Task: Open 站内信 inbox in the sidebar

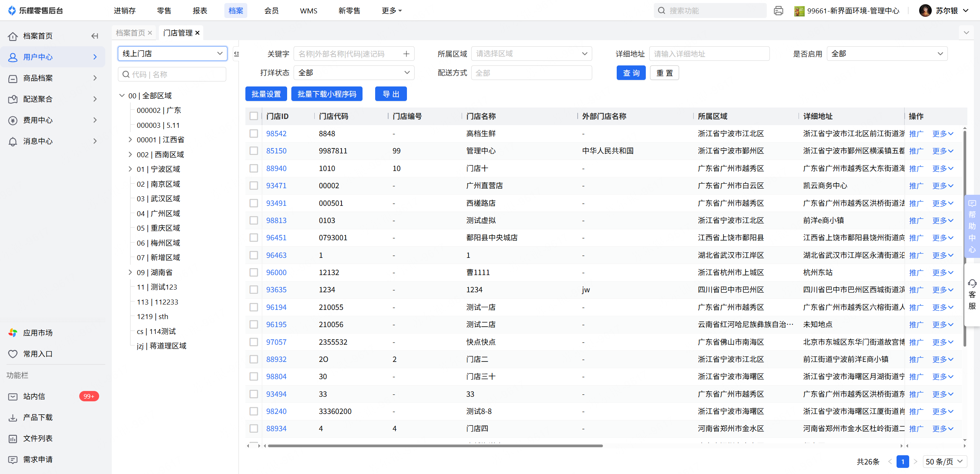Action: pyautogui.click(x=34, y=396)
